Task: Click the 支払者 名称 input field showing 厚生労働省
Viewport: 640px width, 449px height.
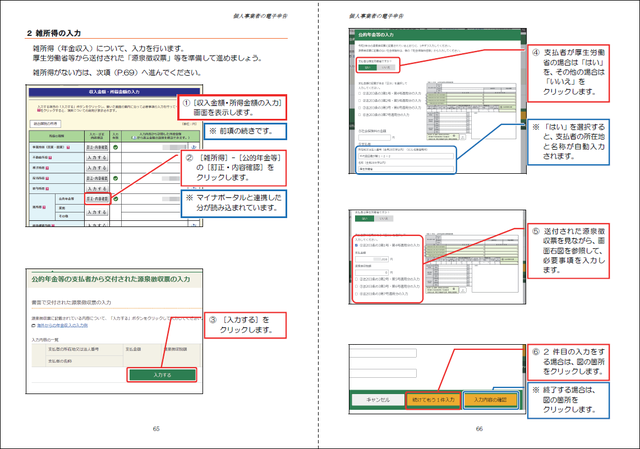Action: [406, 168]
